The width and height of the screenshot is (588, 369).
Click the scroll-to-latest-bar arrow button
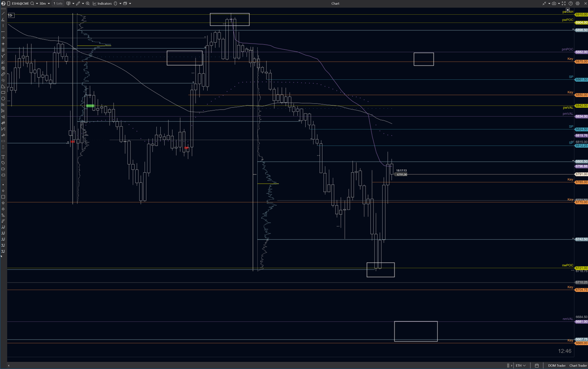568,10
